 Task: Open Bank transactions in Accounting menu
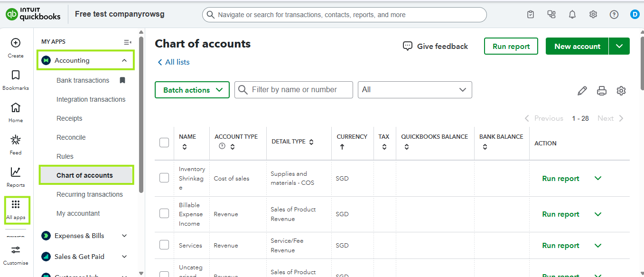coord(83,80)
